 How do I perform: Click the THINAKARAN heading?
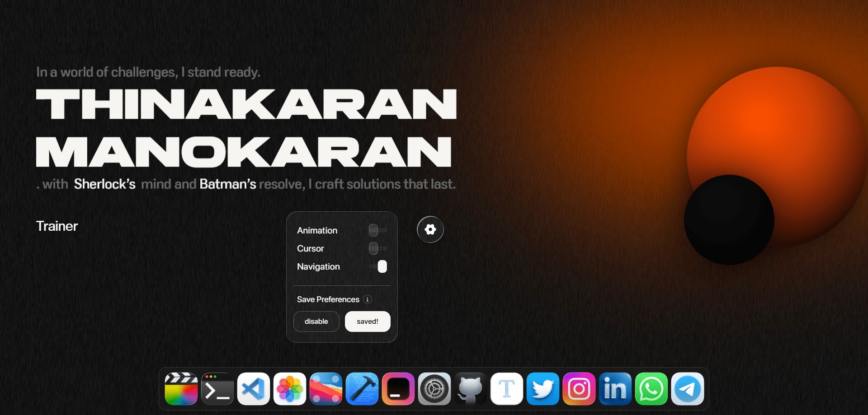[246, 104]
